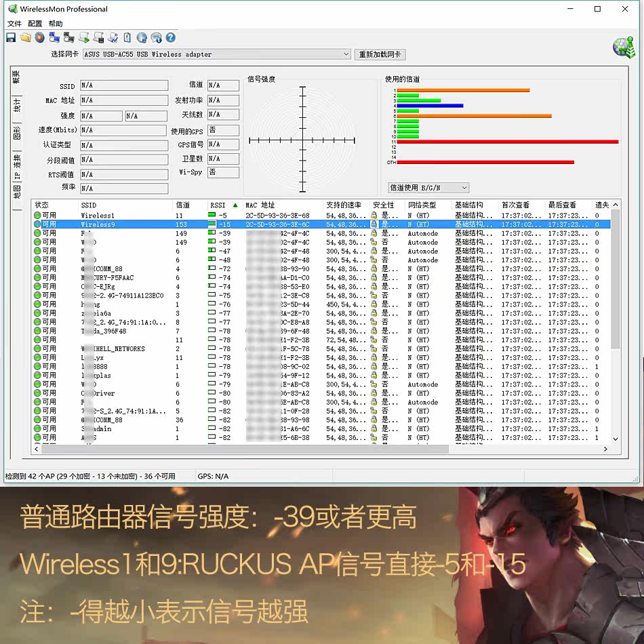Image resolution: width=644 pixels, height=644 pixels.
Task: Click the list's vertical scrollbar up arrow
Action: tap(616, 205)
